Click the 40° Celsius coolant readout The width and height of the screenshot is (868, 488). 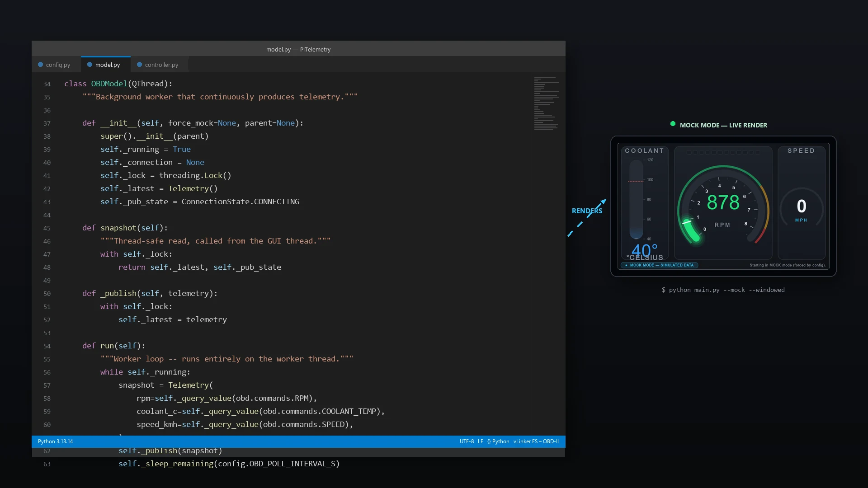[x=645, y=252]
